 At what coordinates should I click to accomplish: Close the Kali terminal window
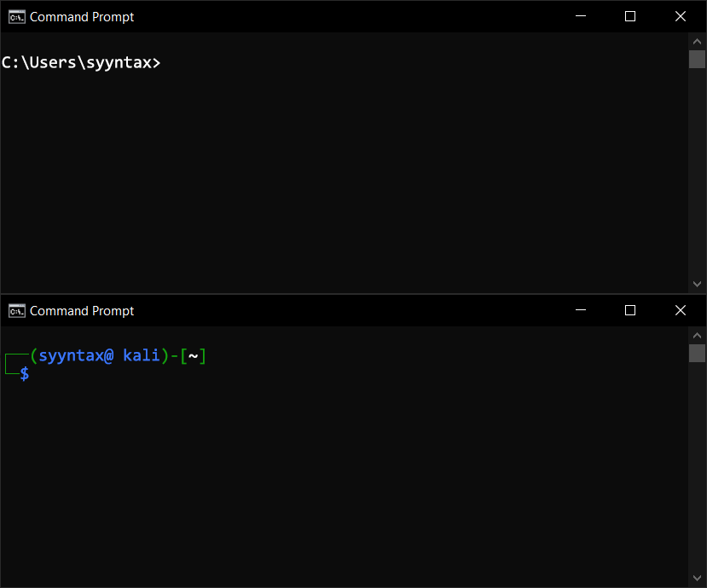[x=681, y=310]
